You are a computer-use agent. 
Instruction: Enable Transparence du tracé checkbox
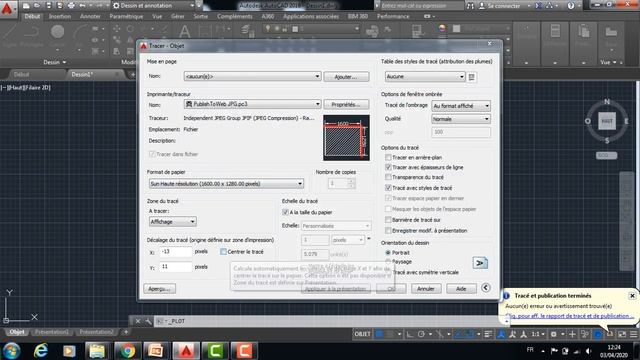click(x=388, y=177)
